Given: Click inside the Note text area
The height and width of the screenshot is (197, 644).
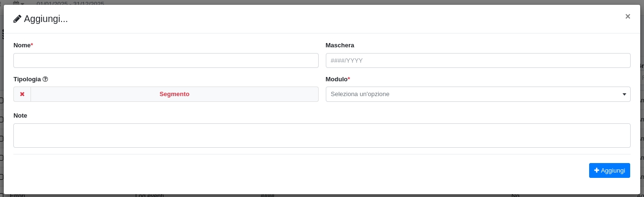Looking at the screenshot, I should [x=322, y=135].
